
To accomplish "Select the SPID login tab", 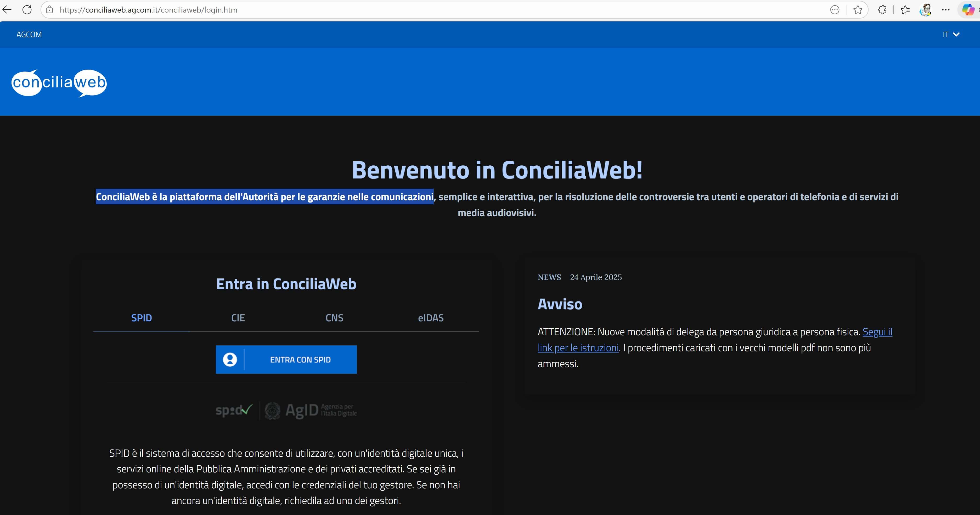I will 142,318.
